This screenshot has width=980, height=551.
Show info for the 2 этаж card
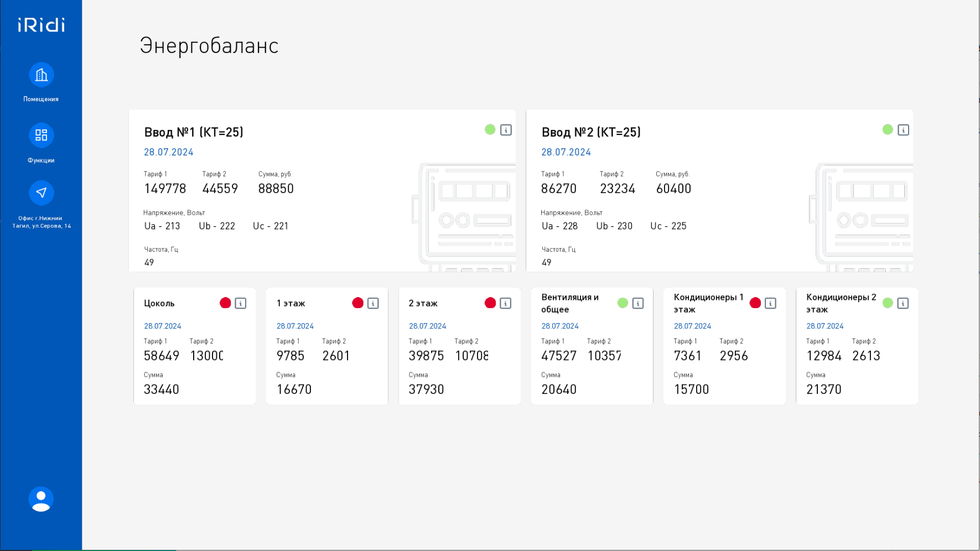(x=505, y=303)
